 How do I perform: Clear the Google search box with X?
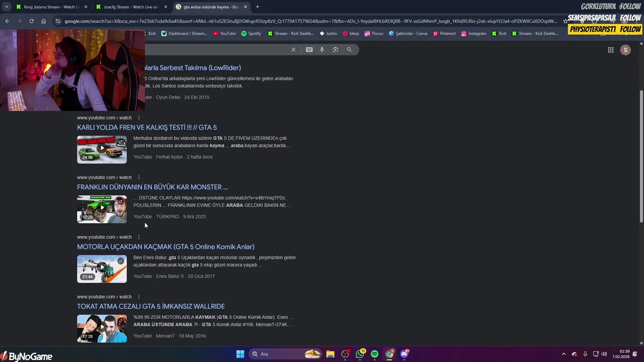tap(293, 49)
